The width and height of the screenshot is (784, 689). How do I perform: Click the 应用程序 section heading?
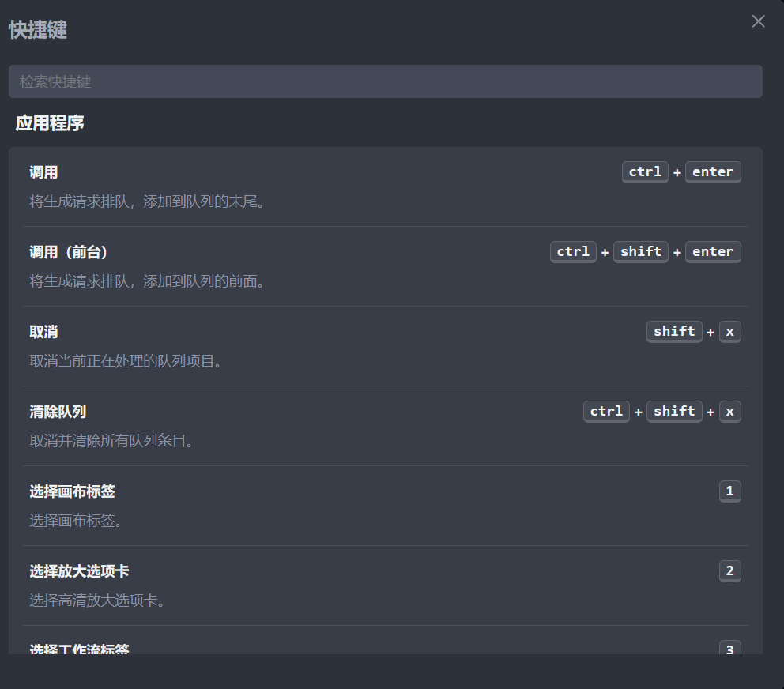(50, 123)
